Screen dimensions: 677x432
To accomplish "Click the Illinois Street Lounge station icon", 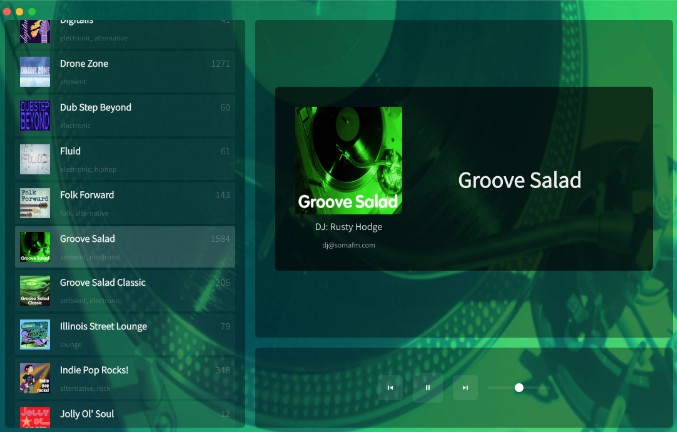I will (35, 334).
